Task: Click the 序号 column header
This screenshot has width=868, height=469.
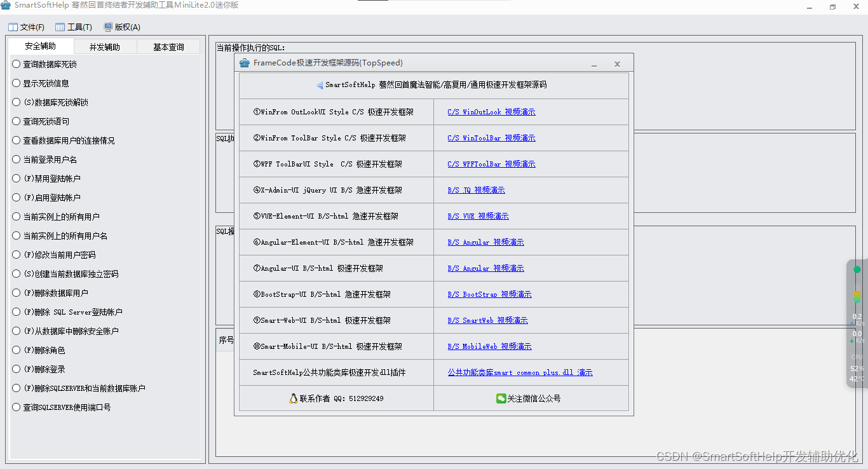Action: pos(226,340)
